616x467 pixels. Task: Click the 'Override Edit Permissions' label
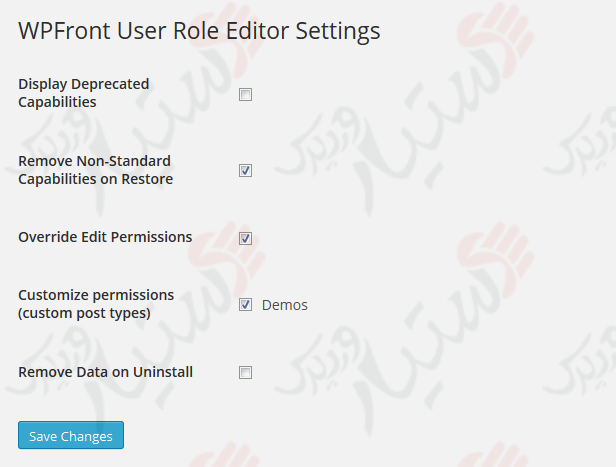coord(105,237)
